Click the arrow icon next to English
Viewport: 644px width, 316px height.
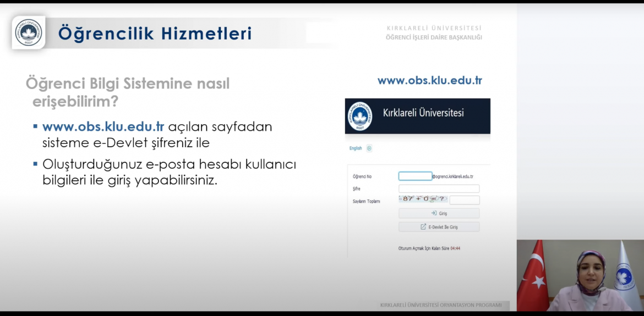(x=369, y=148)
